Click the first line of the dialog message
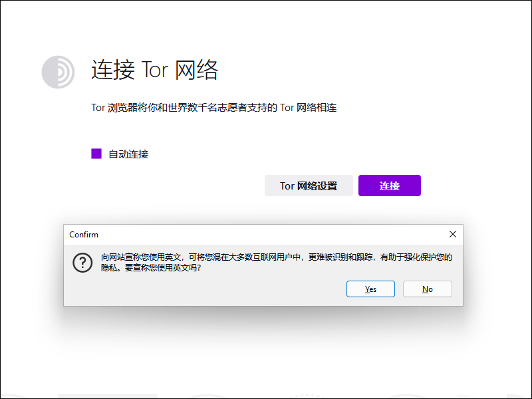 (x=276, y=257)
